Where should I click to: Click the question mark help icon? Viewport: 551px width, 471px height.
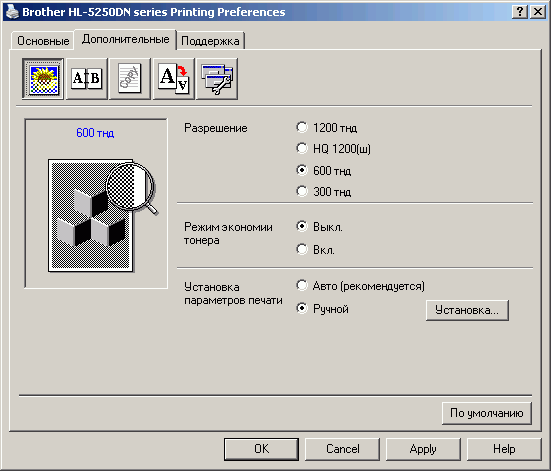(x=519, y=12)
